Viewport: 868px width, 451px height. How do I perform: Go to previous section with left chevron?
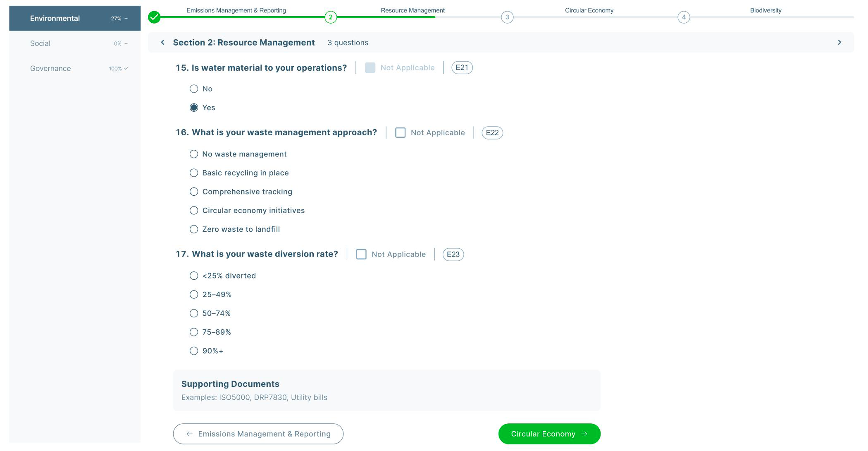tap(163, 42)
